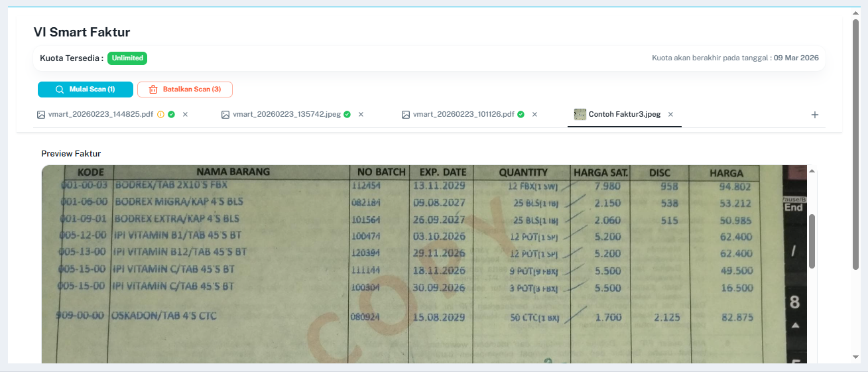This screenshot has width=868, height=372.
Task: Select the vmart_20260223_101126.pdf tab
Action: tap(463, 115)
